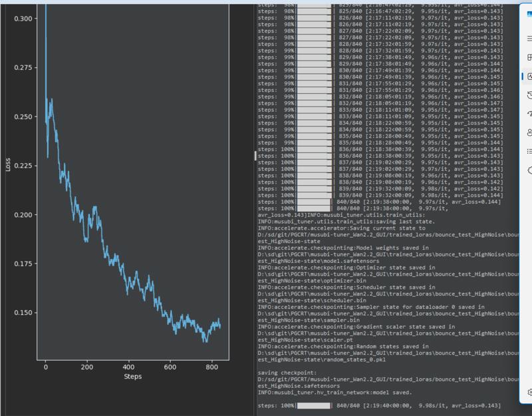This screenshot has height=416, width=532.
Task: Click the 0.225 tick on the loss axis
Action: pyautogui.click(x=23, y=166)
